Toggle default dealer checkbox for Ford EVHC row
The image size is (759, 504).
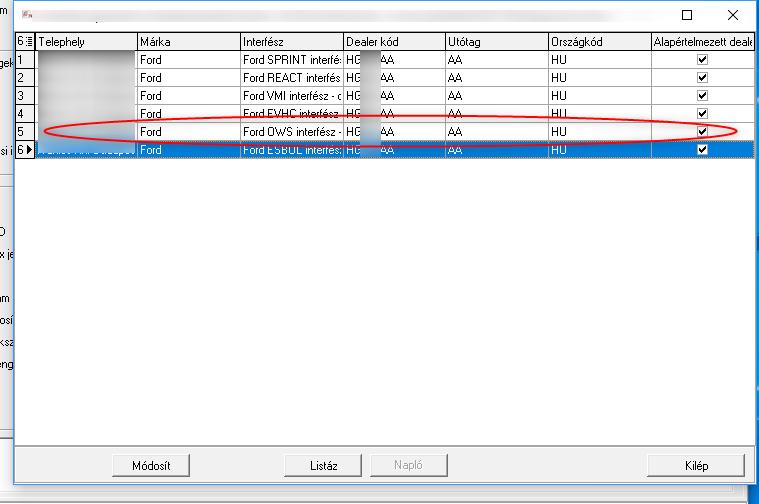[702, 113]
